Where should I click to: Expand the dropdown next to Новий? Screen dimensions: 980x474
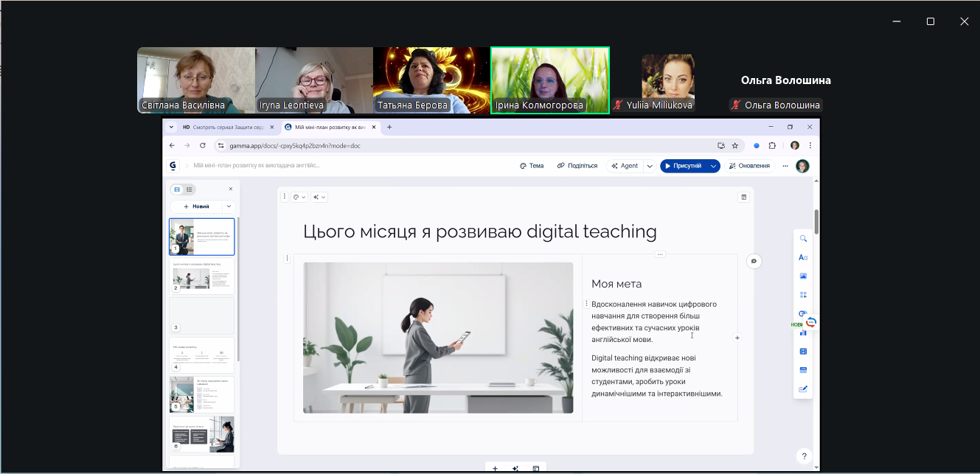[x=229, y=206]
